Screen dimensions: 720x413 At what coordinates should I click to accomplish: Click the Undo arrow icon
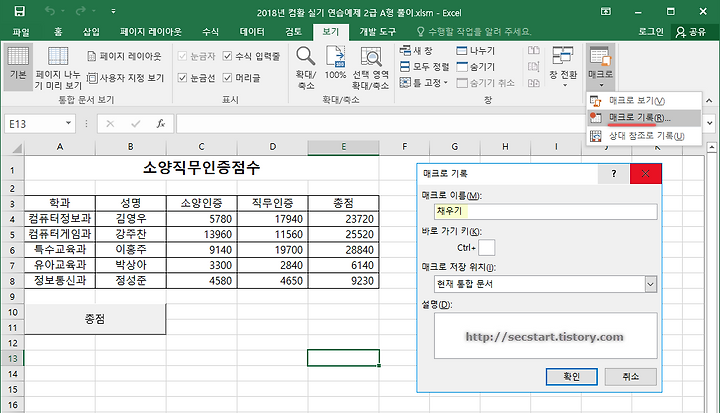(50, 11)
